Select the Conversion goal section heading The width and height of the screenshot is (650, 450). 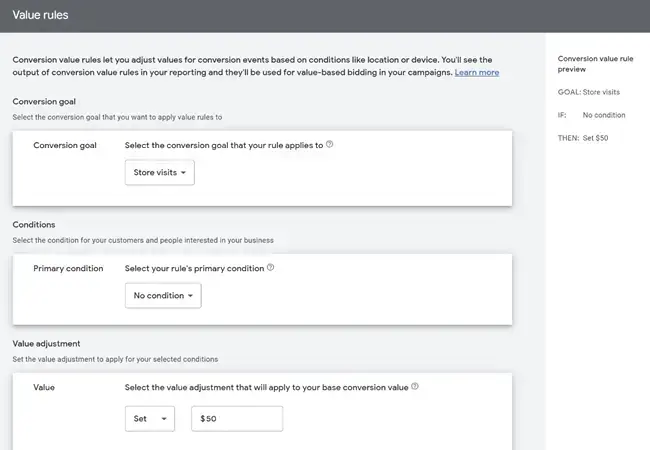tap(45, 102)
